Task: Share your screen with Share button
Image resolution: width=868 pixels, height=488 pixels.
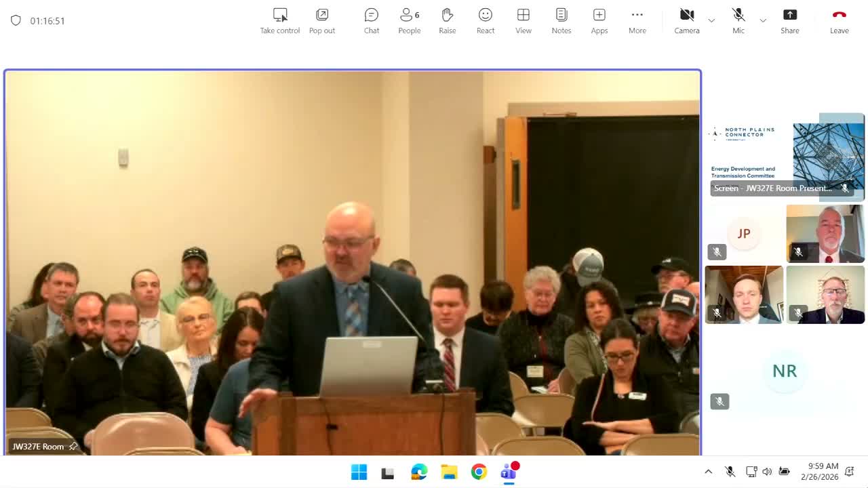Action: (x=790, y=21)
